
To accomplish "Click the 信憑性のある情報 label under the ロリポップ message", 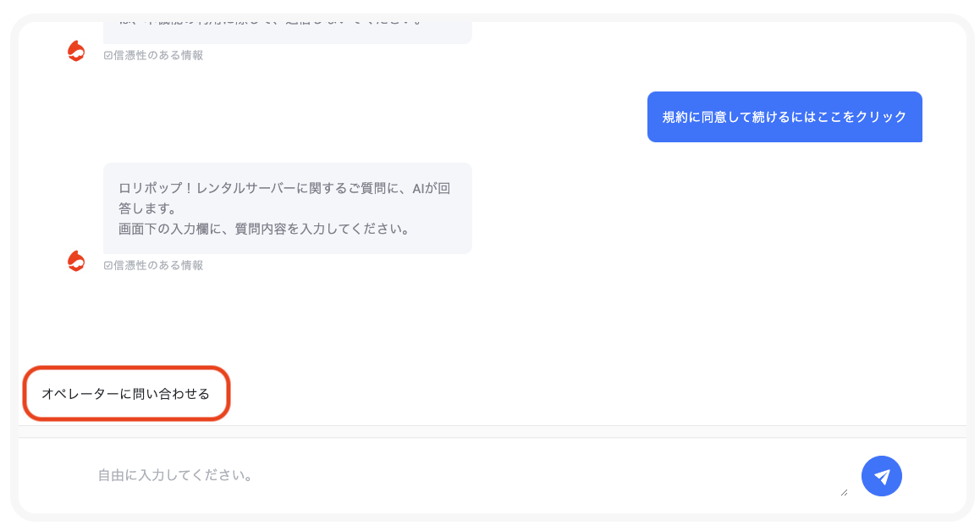I will (x=153, y=265).
